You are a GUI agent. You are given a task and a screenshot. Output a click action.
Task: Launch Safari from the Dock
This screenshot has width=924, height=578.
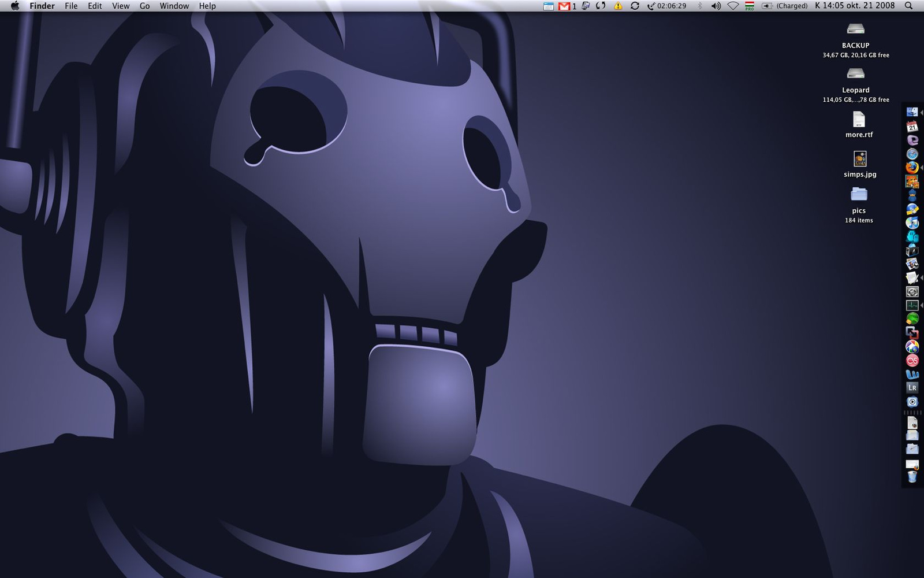(912, 154)
